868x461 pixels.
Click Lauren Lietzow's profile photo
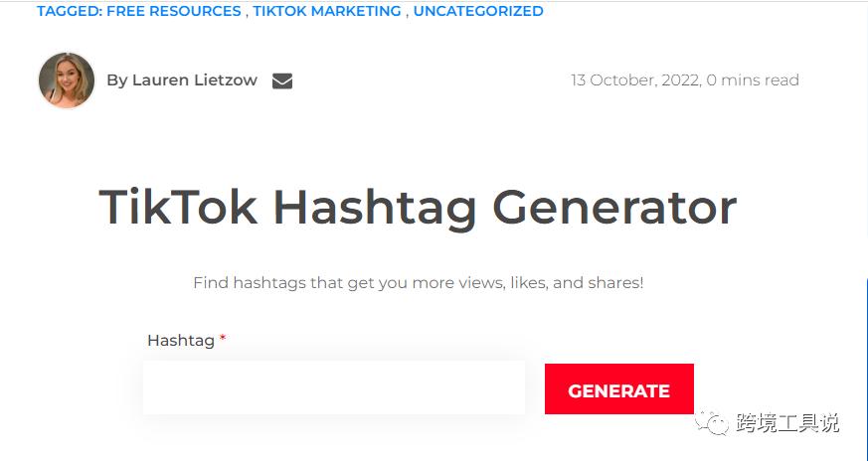67,80
